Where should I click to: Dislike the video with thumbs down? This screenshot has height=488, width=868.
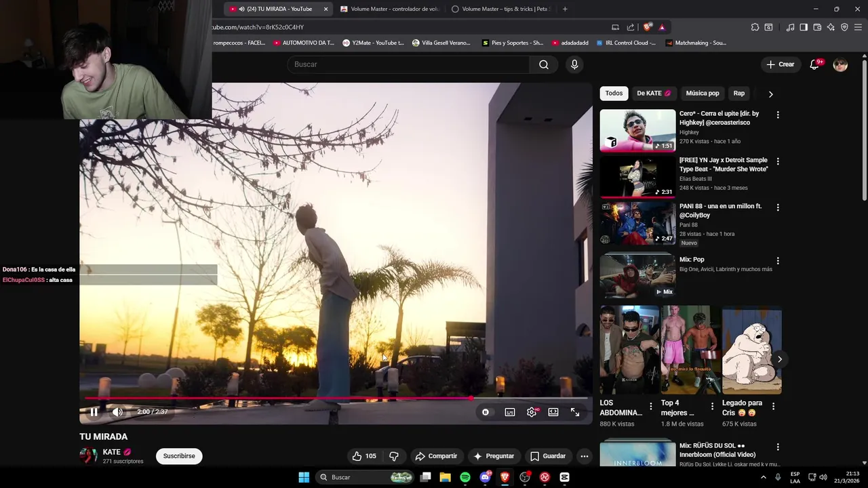pyautogui.click(x=394, y=456)
